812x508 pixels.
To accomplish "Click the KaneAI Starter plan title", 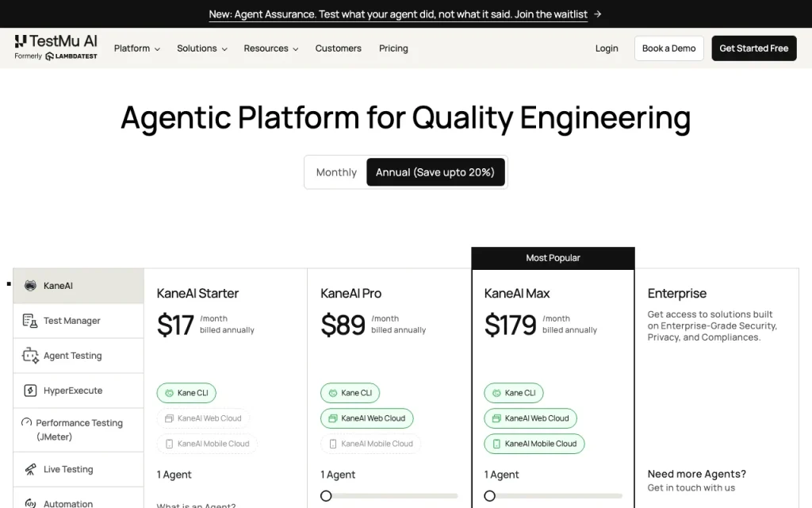I will [197, 294].
